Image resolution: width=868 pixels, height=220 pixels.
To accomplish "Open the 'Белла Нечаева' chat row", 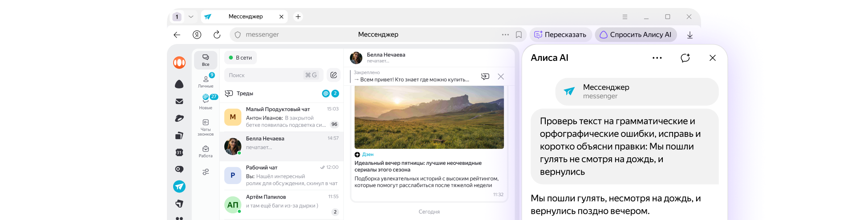I will [282, 146].
